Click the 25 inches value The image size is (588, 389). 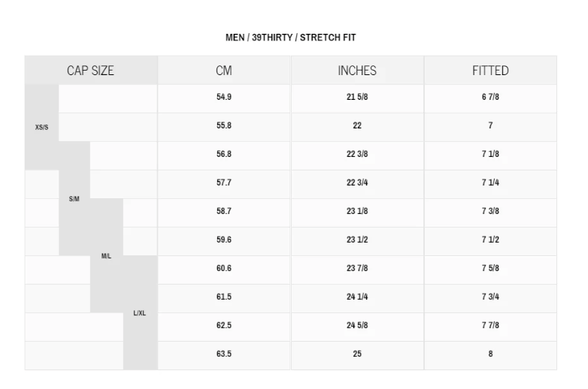coord(357,354)
